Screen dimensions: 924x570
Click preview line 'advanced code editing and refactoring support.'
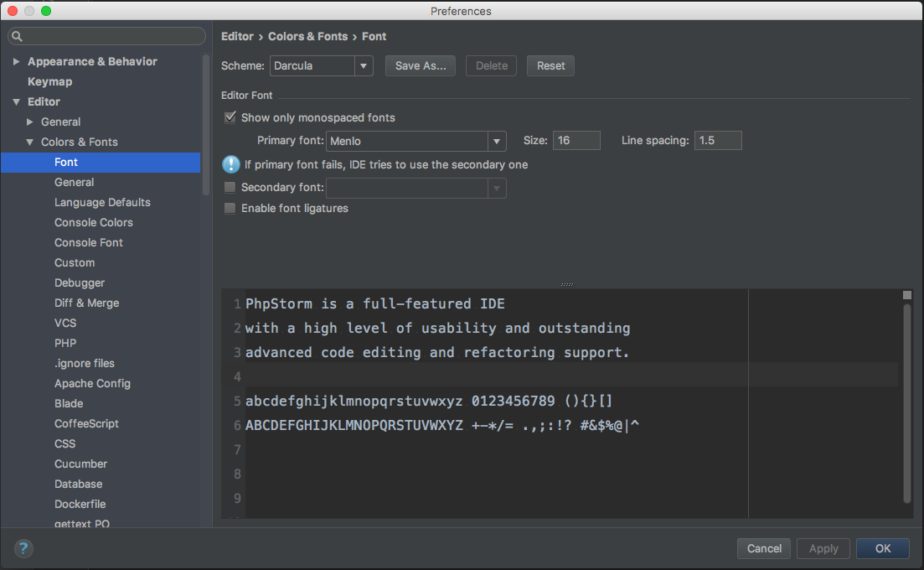point(437,352)
